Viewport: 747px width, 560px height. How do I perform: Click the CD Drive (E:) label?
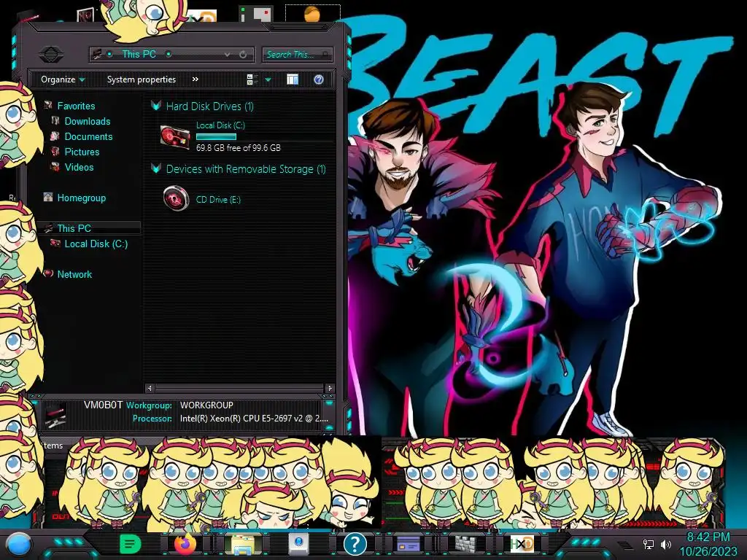click(x=218, y=200)
